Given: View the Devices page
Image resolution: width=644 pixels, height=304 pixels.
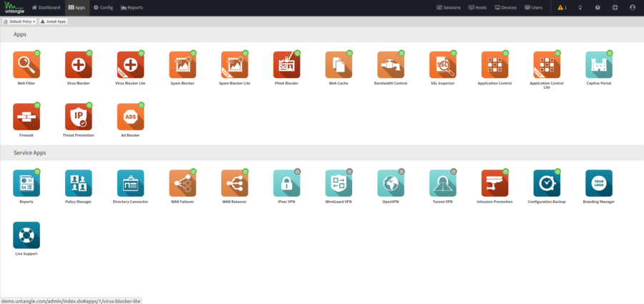Looking at the screenshot, I should coord(506,7).
